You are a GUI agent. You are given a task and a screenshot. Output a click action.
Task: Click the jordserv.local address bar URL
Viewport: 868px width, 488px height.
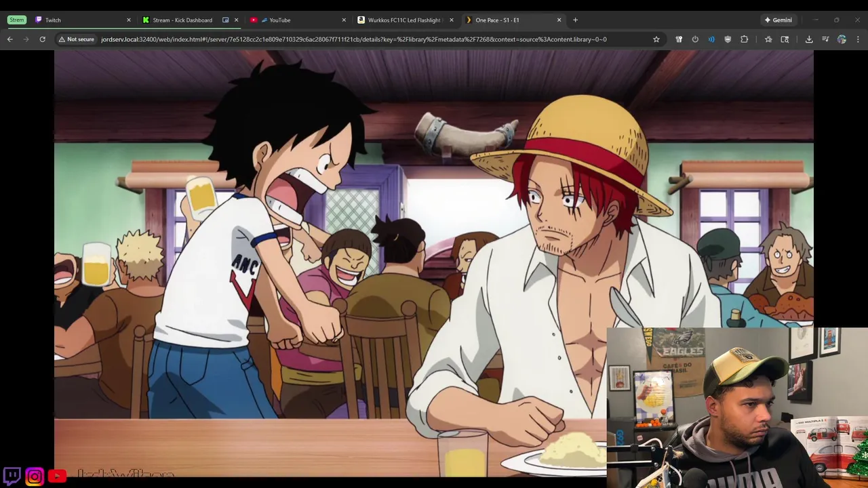(353, 39)
